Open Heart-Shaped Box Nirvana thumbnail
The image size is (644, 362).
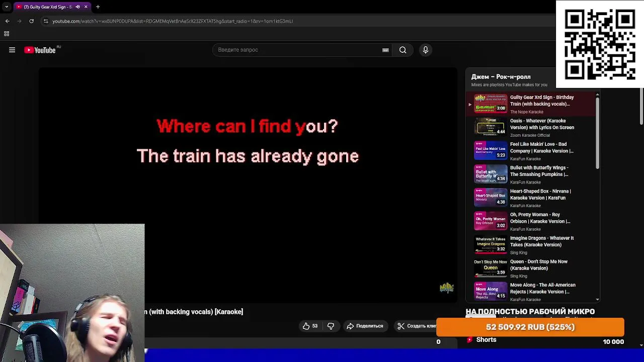(x=491, y=197)
